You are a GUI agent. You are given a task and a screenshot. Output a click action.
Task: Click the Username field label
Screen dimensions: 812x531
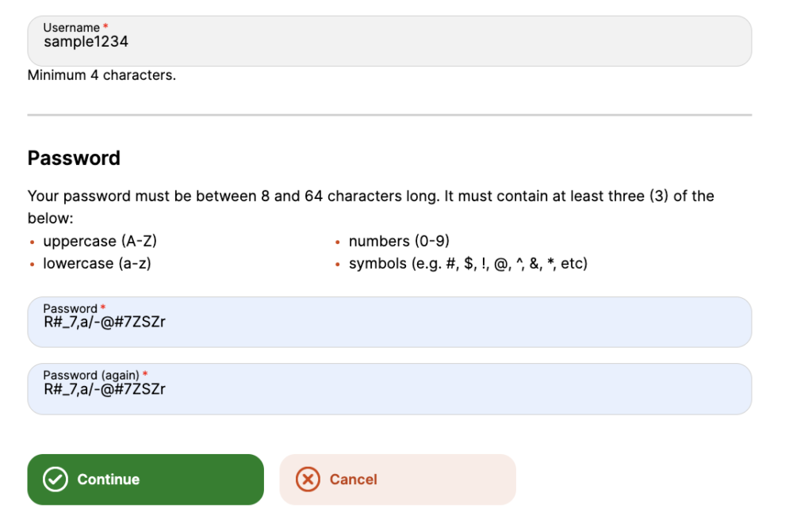click(71, 28)
